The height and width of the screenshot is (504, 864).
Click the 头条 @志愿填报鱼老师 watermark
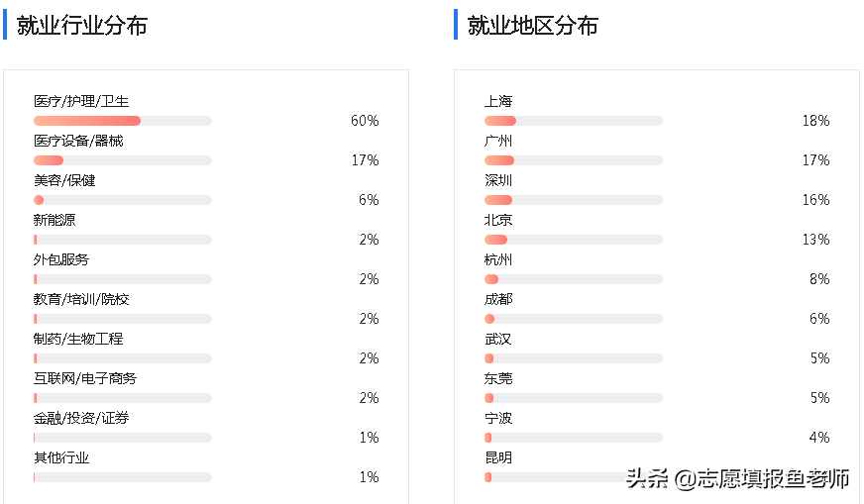coord(737,479)
